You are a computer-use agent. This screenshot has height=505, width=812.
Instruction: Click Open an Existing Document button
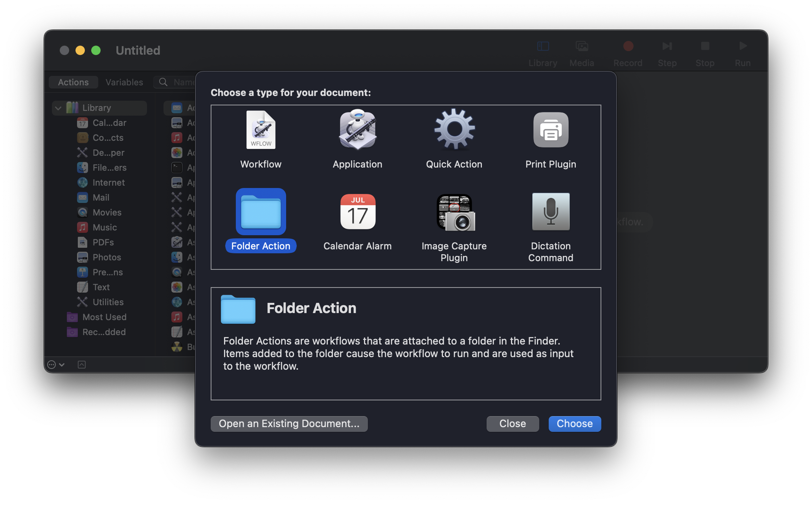point(289,424)
